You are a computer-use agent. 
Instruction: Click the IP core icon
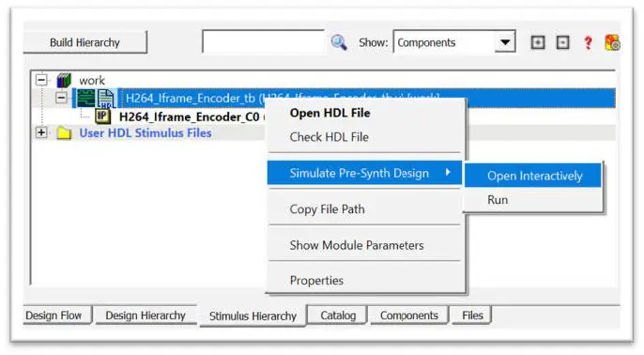tap(102, 116)
